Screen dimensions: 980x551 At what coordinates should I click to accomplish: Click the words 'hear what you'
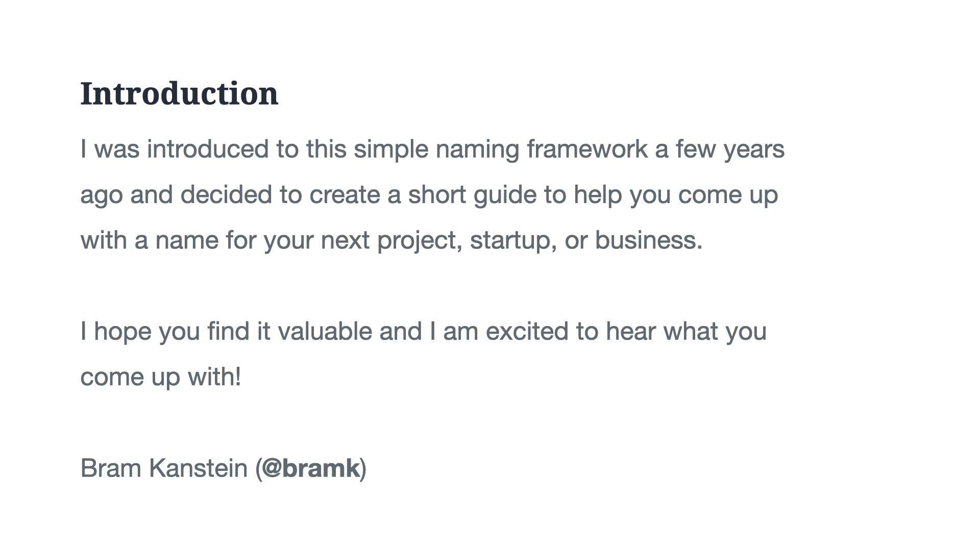point(686,331)
